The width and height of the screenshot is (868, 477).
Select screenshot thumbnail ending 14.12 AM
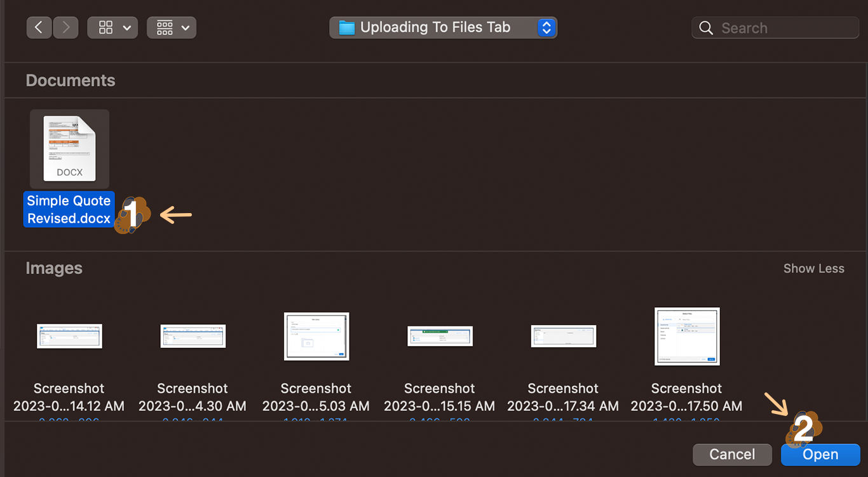[69, 336]
